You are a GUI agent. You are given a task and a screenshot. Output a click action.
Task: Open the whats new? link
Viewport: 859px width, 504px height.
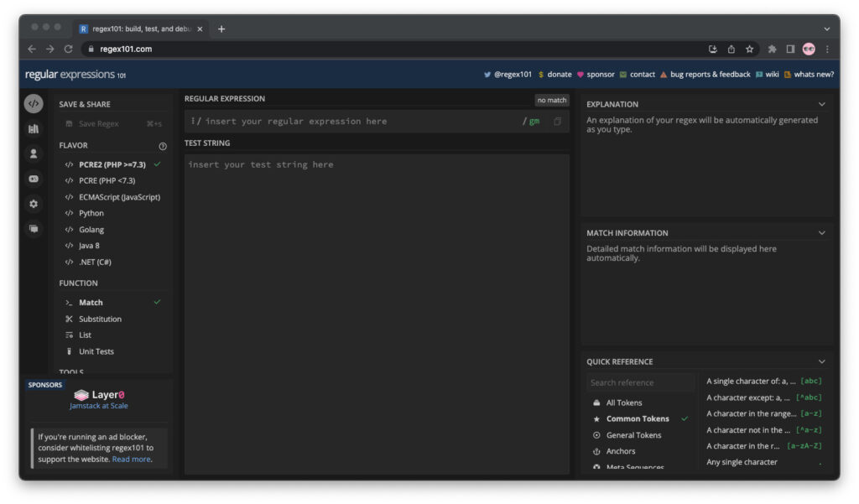pos(810,75)
